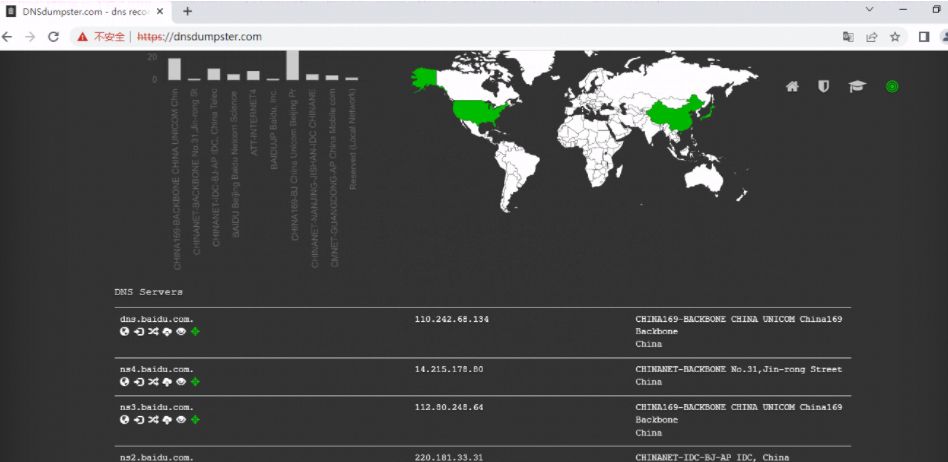
Task: Click the shuffle arrows icon under ns4.baidu.com
Action: point(153,382)
